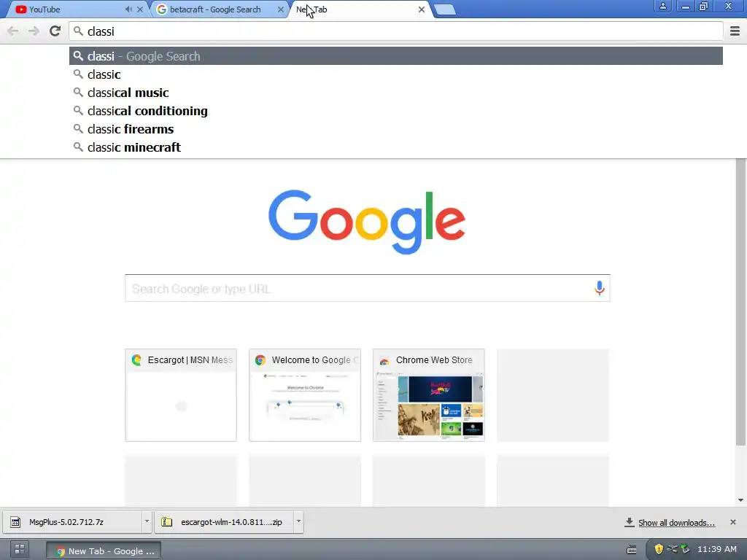Click the scrollbar down arrow
This screenshot has height=560, width=747.
click(740, 500)
